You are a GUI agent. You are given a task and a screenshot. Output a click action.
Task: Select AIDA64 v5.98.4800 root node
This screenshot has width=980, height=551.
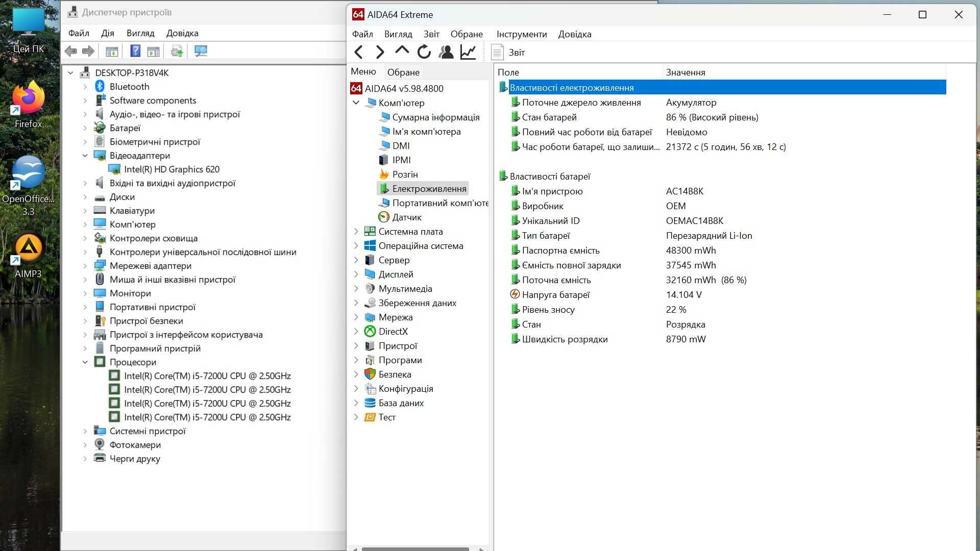point(397,89)
